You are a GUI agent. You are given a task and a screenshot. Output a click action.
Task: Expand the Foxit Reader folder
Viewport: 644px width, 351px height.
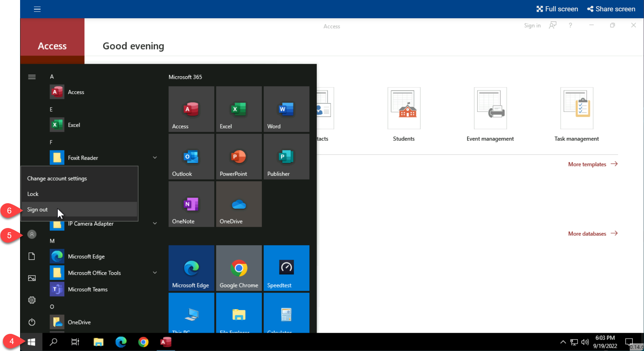(155, 158)
